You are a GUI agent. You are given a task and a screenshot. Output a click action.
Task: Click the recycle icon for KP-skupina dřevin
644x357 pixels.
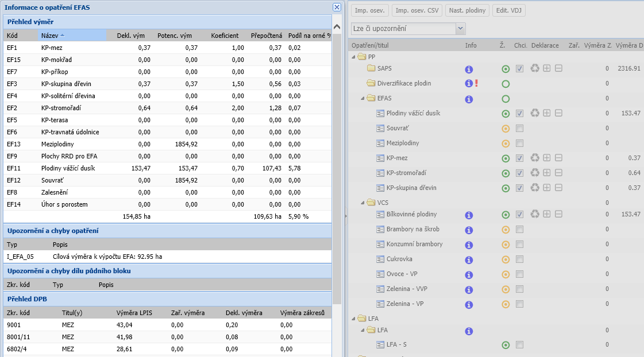(x=535, y=188)
